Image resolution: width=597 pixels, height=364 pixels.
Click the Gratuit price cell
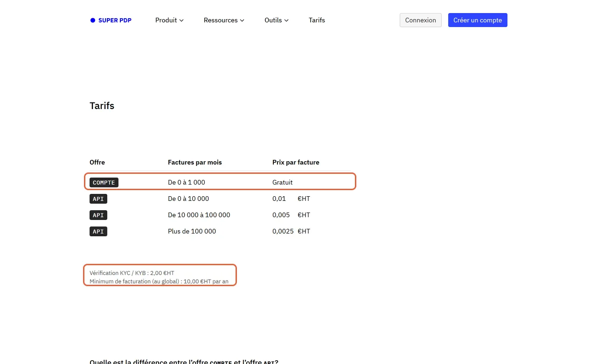tap(283, 182)
